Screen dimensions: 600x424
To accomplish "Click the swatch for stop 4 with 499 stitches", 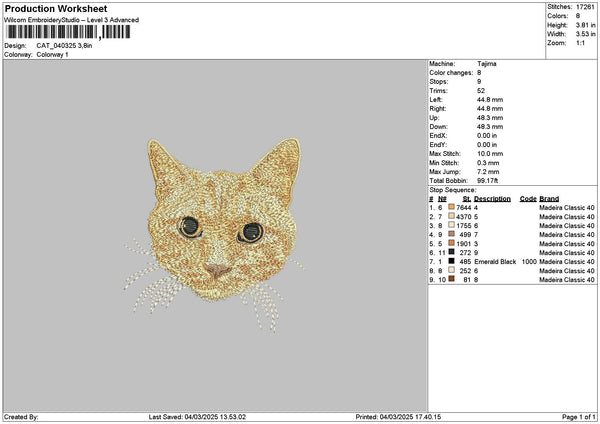I will coord(453,234).
